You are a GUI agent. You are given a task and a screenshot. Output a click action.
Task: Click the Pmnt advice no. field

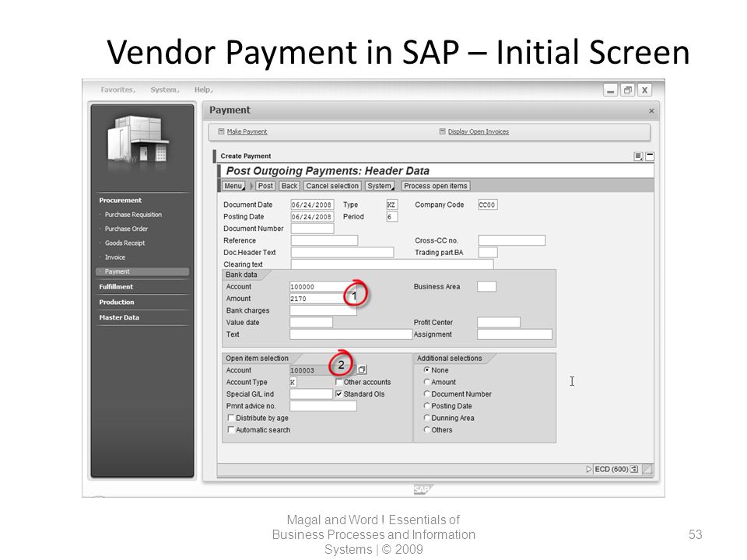pos(323,406)
